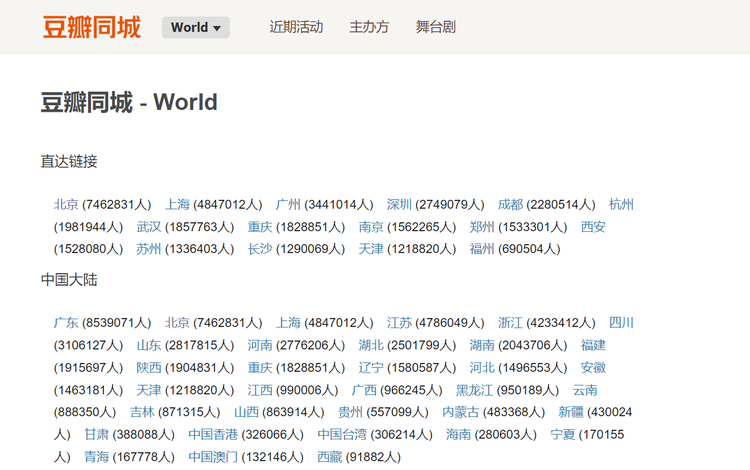The width and height of the screenshot is (750, 470).
Task: Open the World location dropdown
Action: coord(196,27)
